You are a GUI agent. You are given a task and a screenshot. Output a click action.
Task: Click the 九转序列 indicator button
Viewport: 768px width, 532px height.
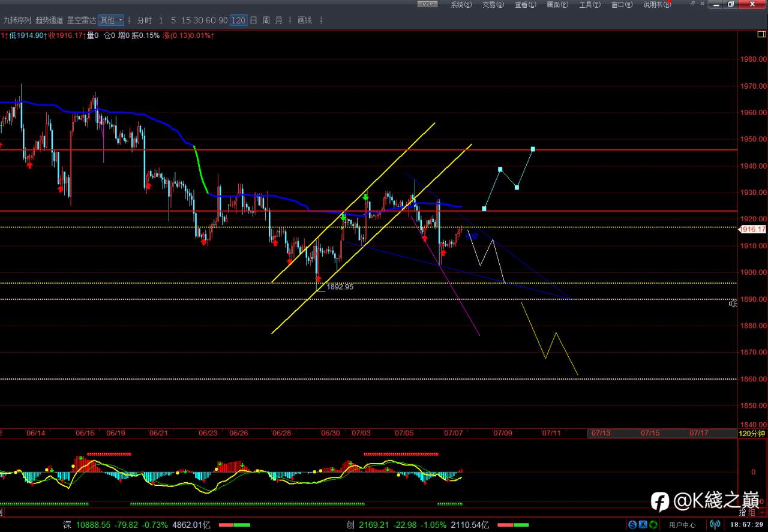tap(17, 20)
